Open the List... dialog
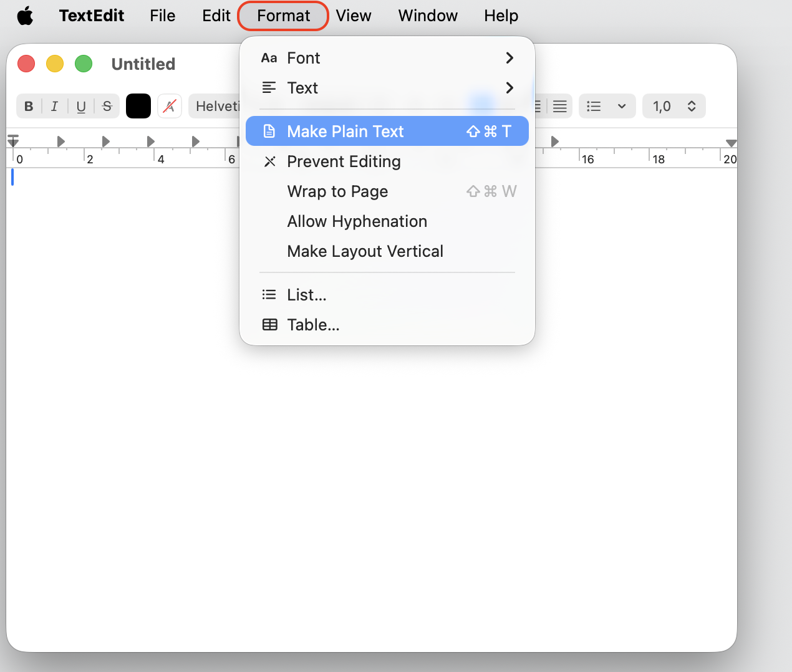The width and height of the screenshot is (792, 672). point(387,295)
